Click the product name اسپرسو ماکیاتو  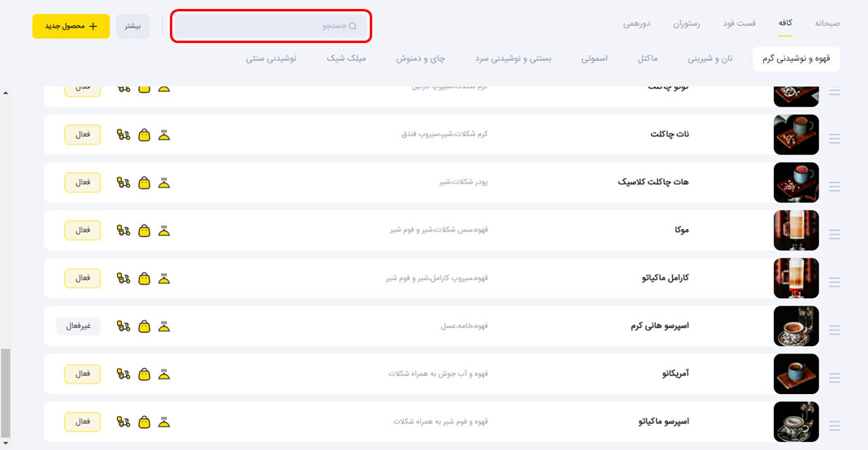click(663, 422)
